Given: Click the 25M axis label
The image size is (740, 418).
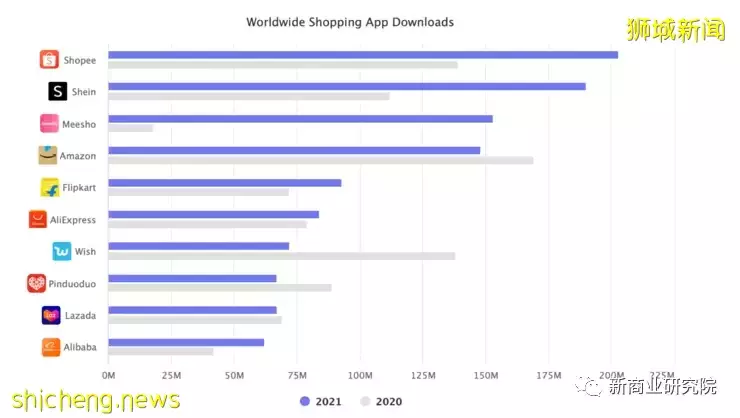Looking at the screenshot, I should [x=171, y=376].
